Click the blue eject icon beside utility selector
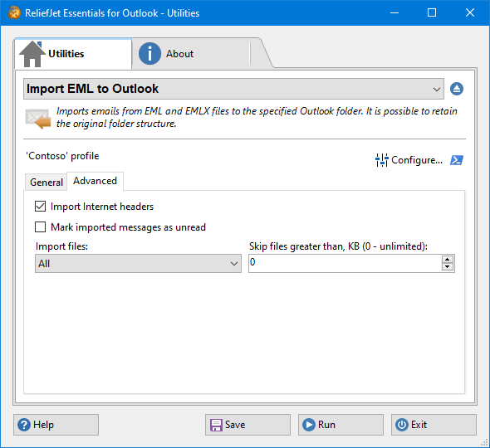490x448 pixels. click(457, 89)
